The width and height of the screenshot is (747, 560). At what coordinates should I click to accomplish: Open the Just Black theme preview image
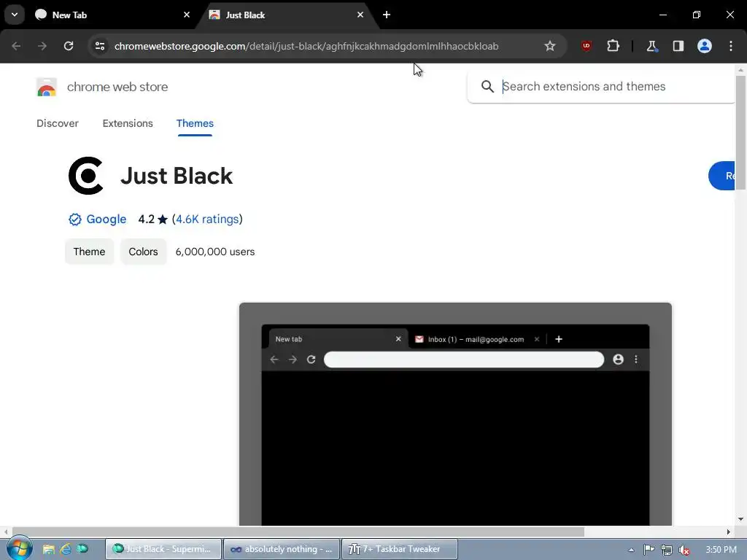pyautogui.click(x=455, y=414)
